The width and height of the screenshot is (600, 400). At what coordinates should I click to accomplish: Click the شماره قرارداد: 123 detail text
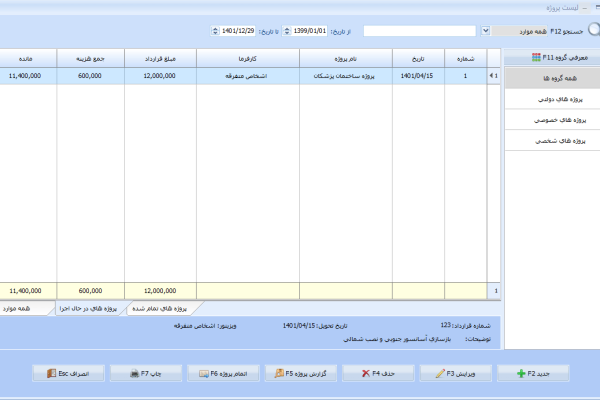[x=465, y=325]
